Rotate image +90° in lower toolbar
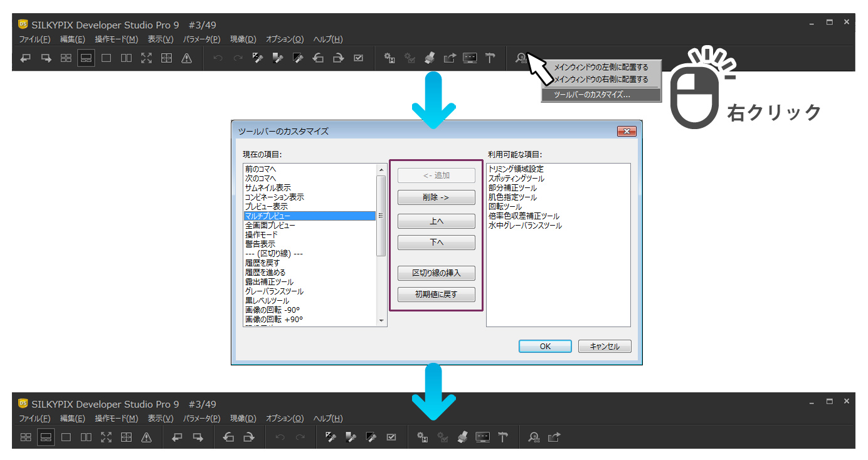 (x=249, y=437)
